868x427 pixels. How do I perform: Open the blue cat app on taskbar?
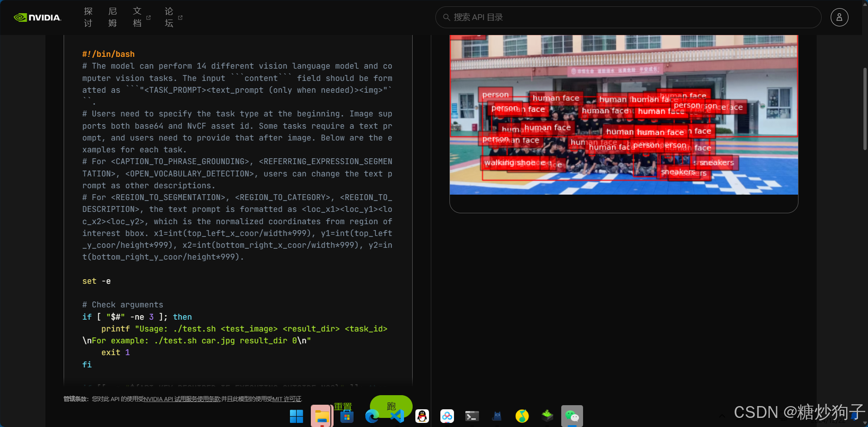coord(497,416)
